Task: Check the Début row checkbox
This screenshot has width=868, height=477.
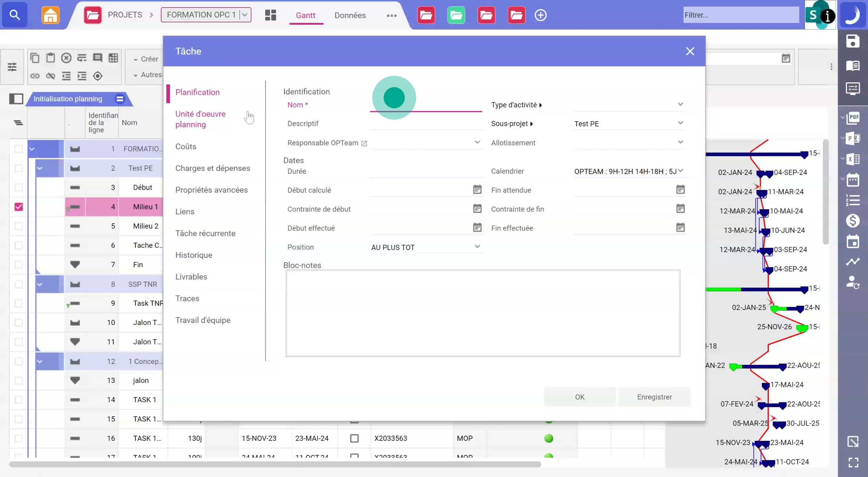Action: click(x=19, y=187)
